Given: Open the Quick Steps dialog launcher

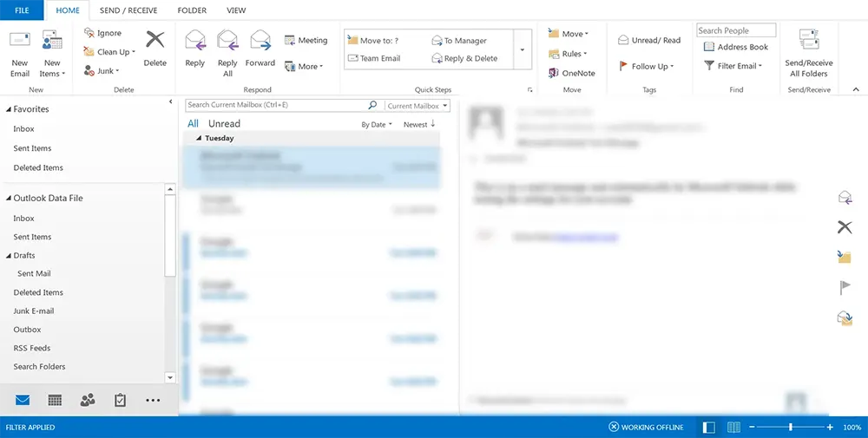Looking at the screenshot, I should (x=529, y=89).
